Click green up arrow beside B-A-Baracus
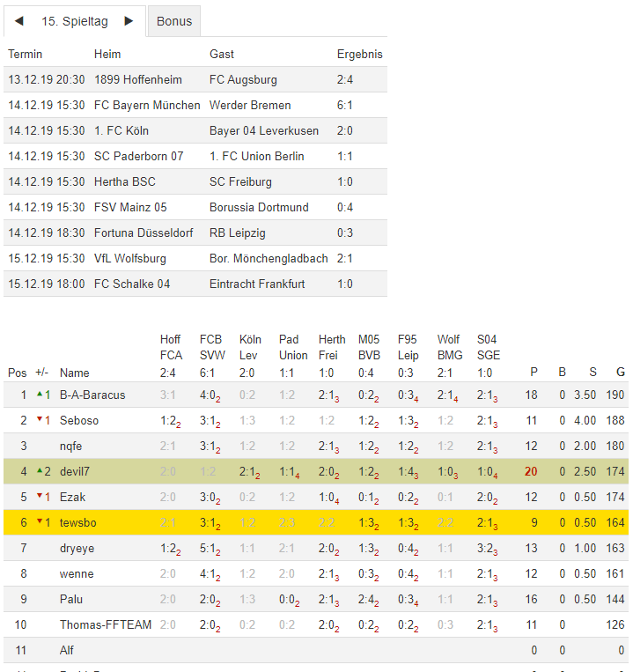 tap(39, 395)
